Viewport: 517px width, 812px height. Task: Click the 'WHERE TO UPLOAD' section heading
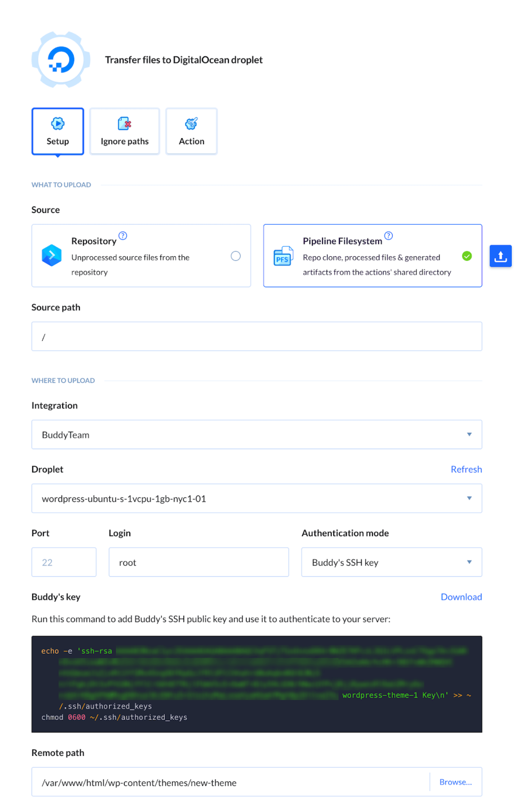[x=63, y=380]
